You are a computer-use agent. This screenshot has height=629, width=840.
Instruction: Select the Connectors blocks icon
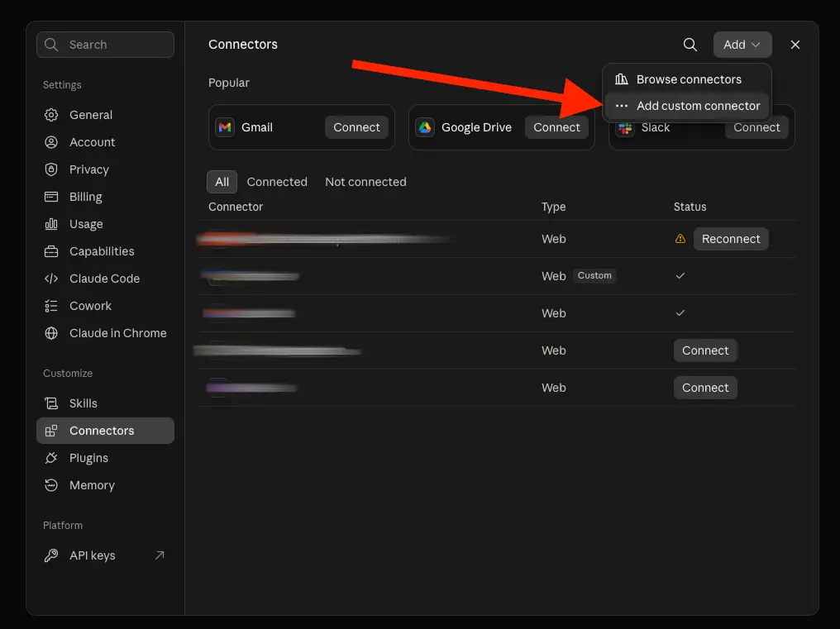pyautogui.click(x=51, y=431)
